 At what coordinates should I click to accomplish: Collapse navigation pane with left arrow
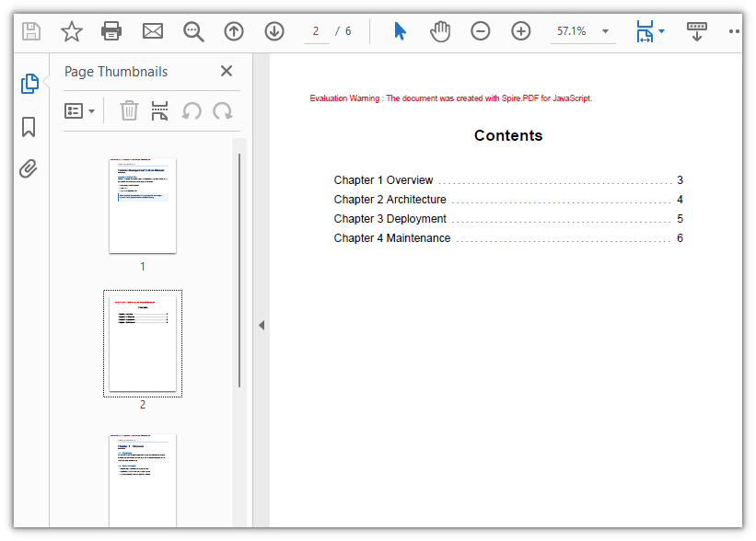point(262,325)
